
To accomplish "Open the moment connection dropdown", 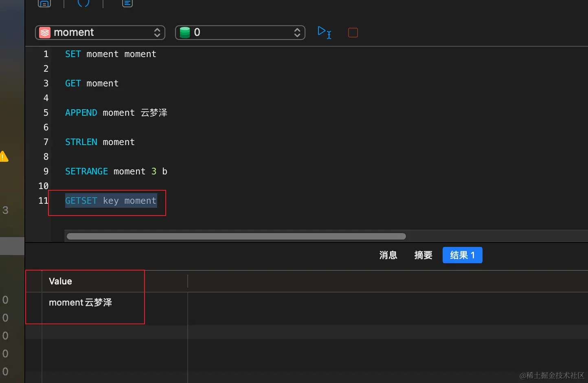I will (100, 33).
